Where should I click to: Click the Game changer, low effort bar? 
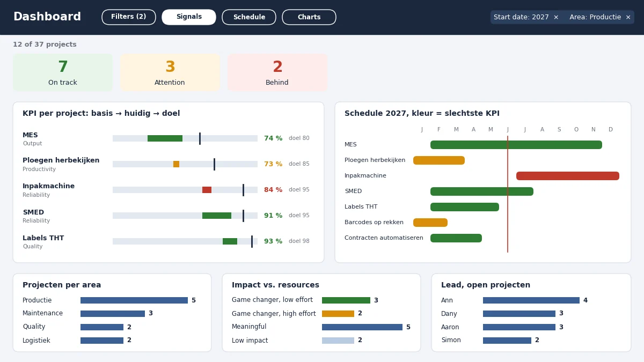point(346,300)
